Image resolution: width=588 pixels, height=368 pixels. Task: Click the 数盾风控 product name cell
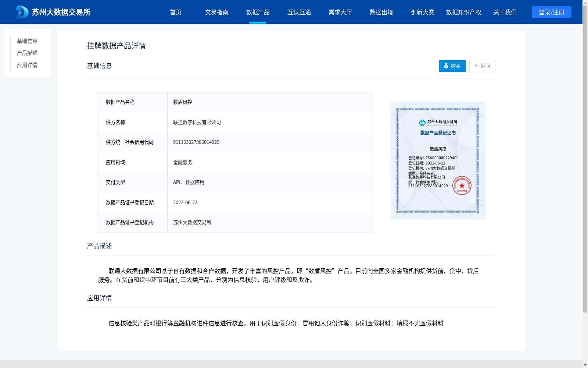tap(270, 102)
